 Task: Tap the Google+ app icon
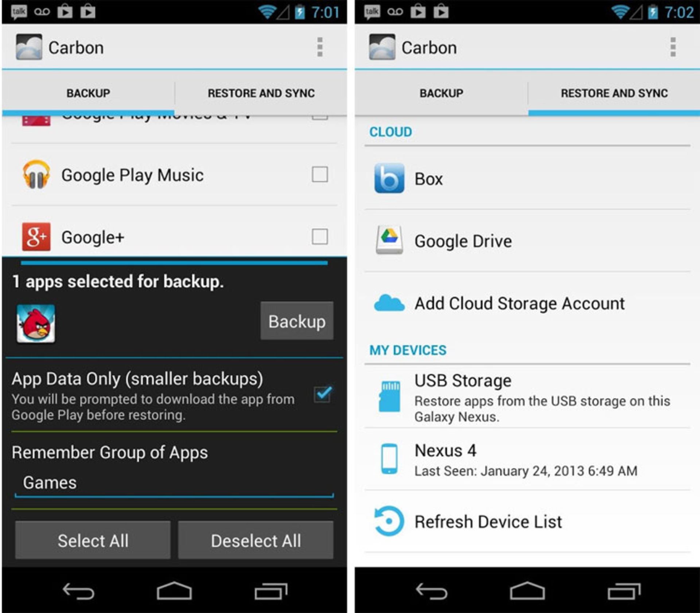pyautogui.click(x=36, y=237)
